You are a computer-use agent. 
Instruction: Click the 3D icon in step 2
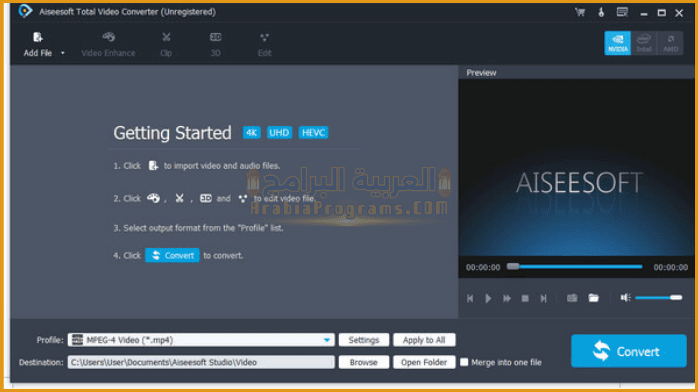click(206, 198)
